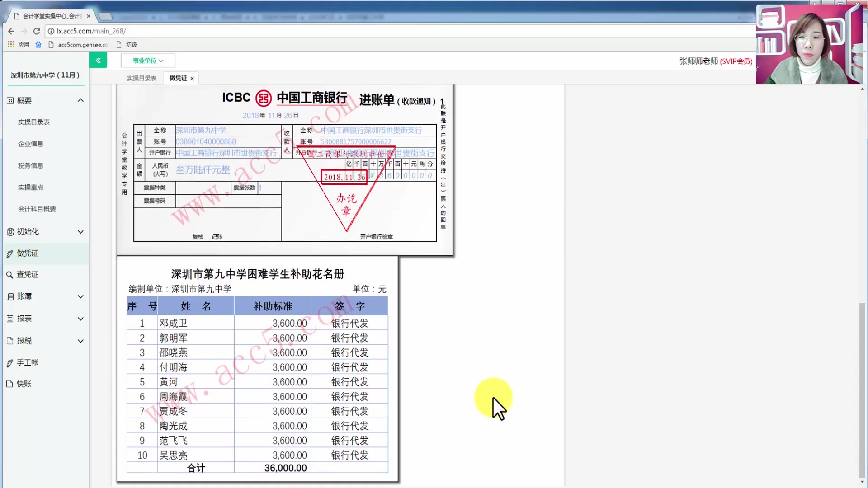Open 会计科目概要 in the sidebar

pos(37,209)
